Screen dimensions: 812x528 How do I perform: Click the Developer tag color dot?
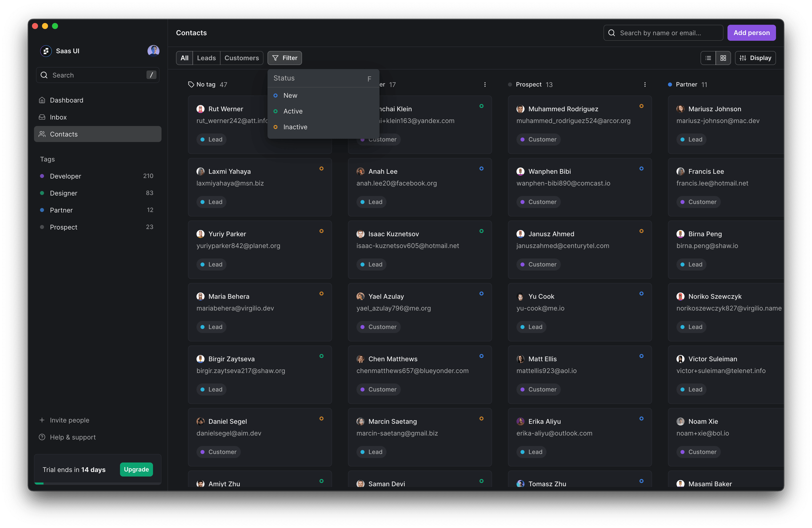click(42, 176)
